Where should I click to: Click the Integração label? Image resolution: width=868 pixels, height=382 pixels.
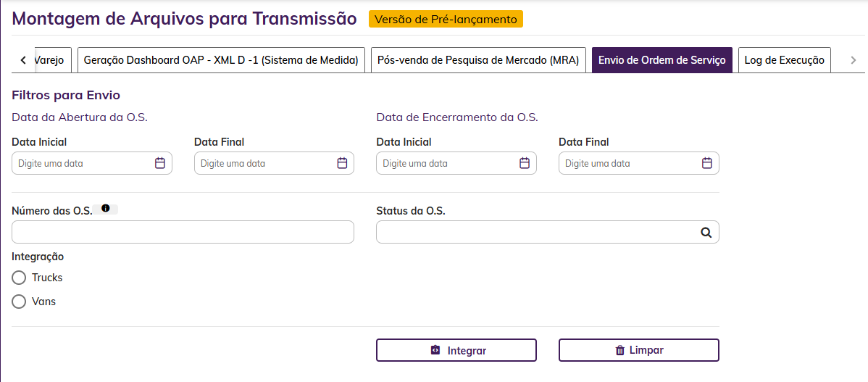[x=38, y=257]
